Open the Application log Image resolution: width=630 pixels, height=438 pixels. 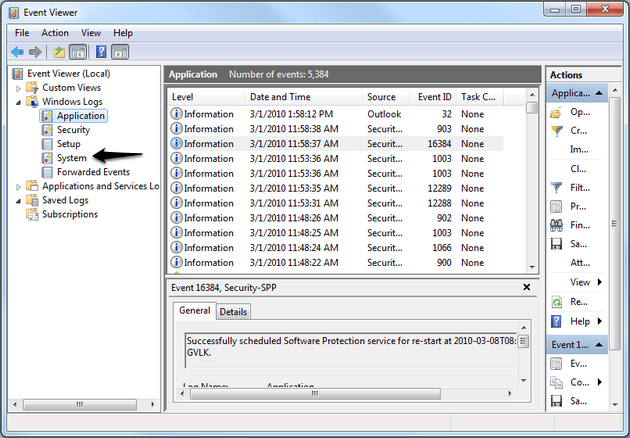tap(74, 116)
